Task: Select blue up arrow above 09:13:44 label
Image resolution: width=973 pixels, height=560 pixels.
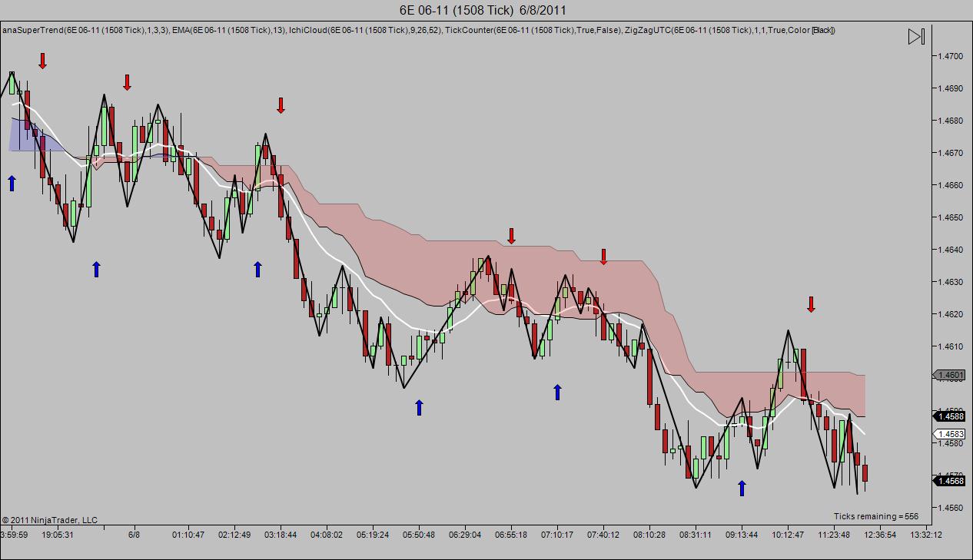Action: pyautogui.click(x=742, y=488)
